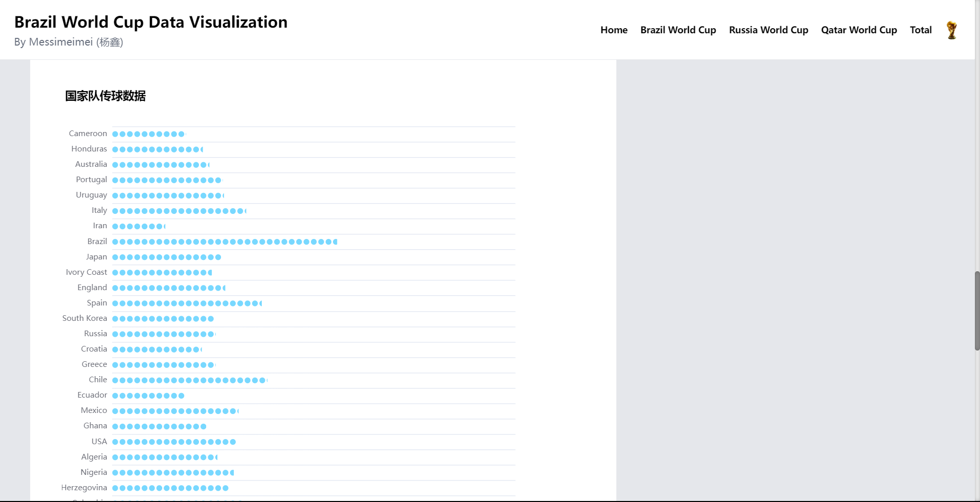Navigate to Qatar World Cup
The height and width of the screenshot is (502, 980).
click(x=859, y=30)
